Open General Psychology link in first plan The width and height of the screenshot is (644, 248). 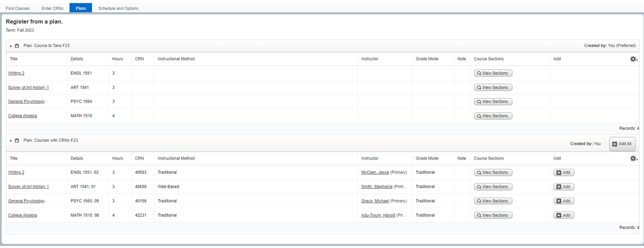point(26,101)
